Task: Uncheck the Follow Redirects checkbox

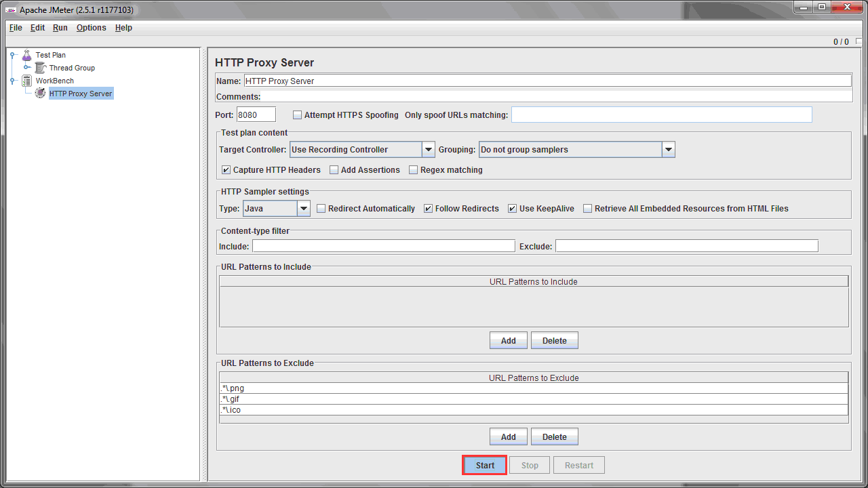Action: coord(428,209)
